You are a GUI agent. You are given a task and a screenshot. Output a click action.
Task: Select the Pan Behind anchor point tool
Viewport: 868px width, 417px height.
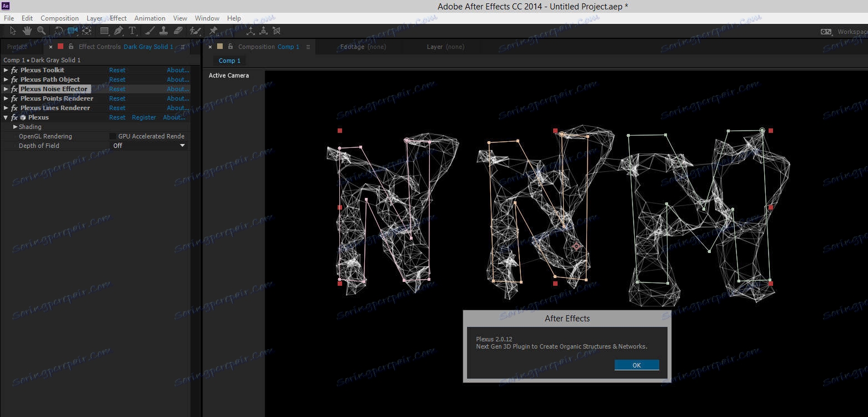tap(87, 31)
